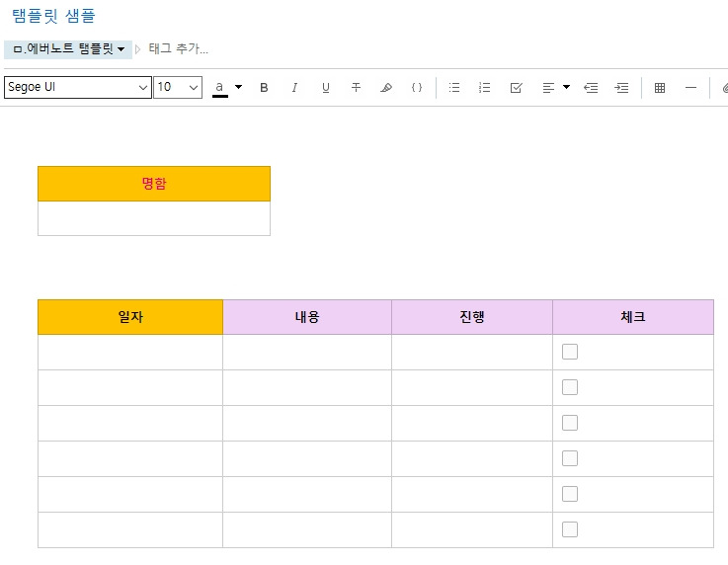Apply strikethrough formatting
The height and width of the screenshot is (565, 728).
click(x=356, y=87)
